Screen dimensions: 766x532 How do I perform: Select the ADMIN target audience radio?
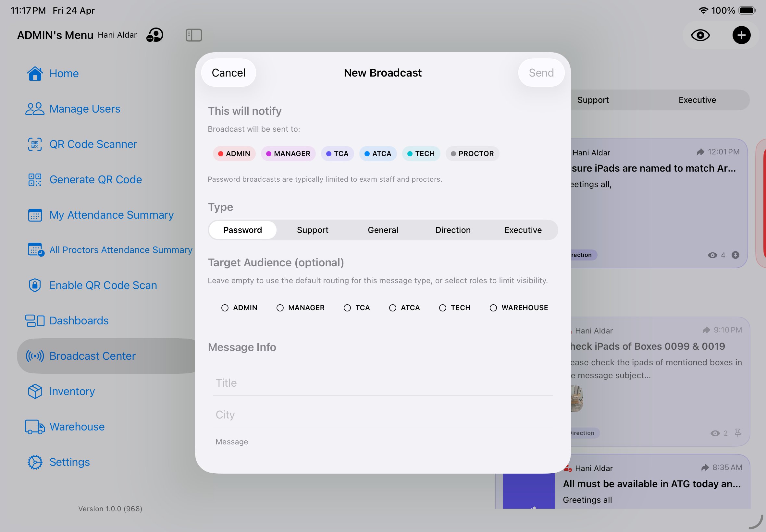225,308
